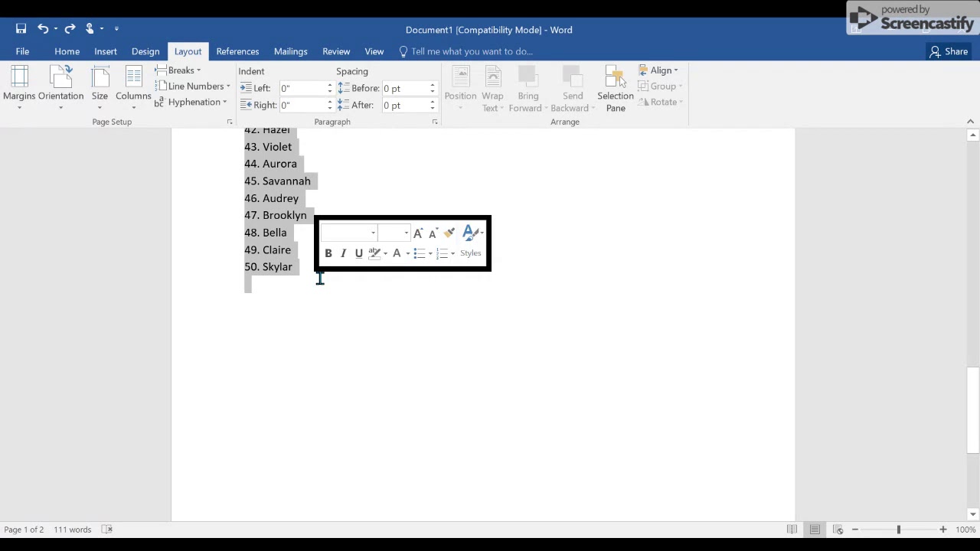Open the Line Numbers dropdown
This screenshot has height=551, width=980.
click(x=192, y=86)
